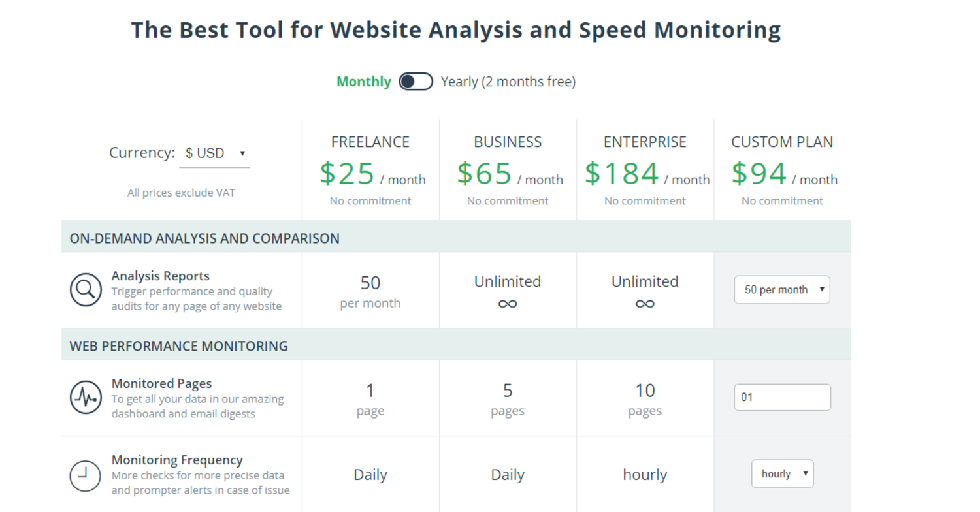Click the $184 Enterprise price

[x=622, y=174]
